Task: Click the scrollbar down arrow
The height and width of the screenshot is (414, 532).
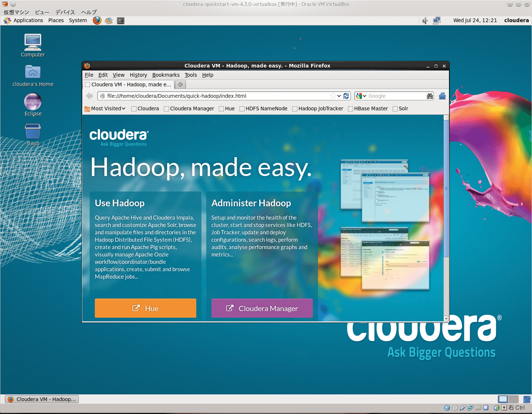Action: tap(446, 318)
